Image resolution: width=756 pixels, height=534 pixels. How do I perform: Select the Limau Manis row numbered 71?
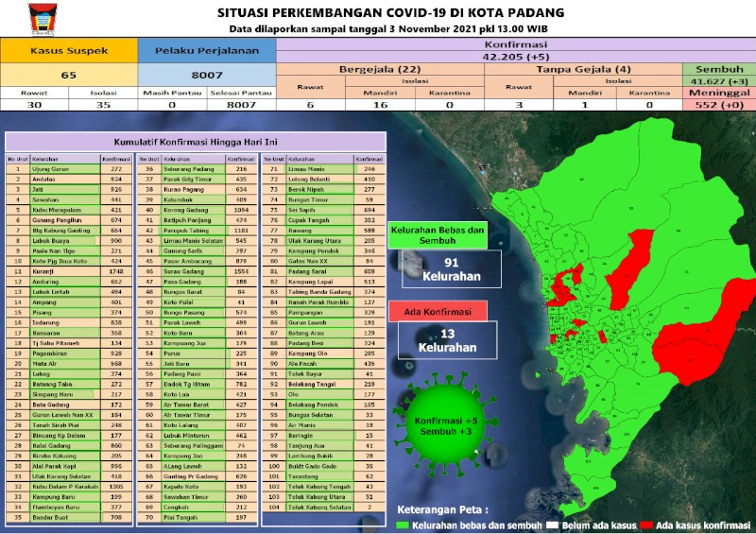323,169
